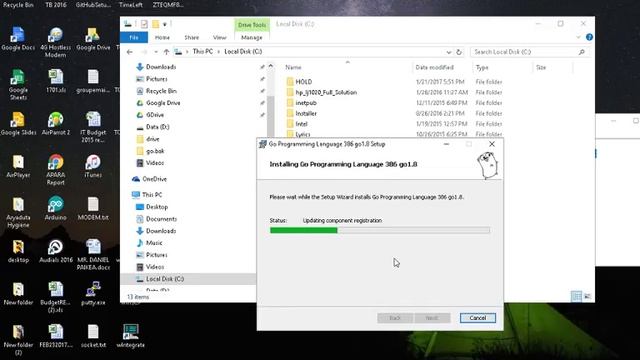
Task: Open Home tab in Explorer ribbon
Action: pos(162,38)
